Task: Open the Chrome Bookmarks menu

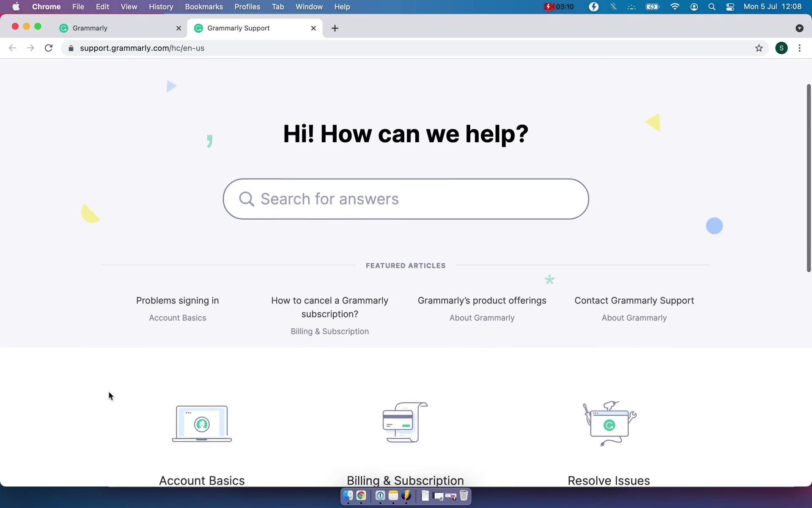Action: 203,6
